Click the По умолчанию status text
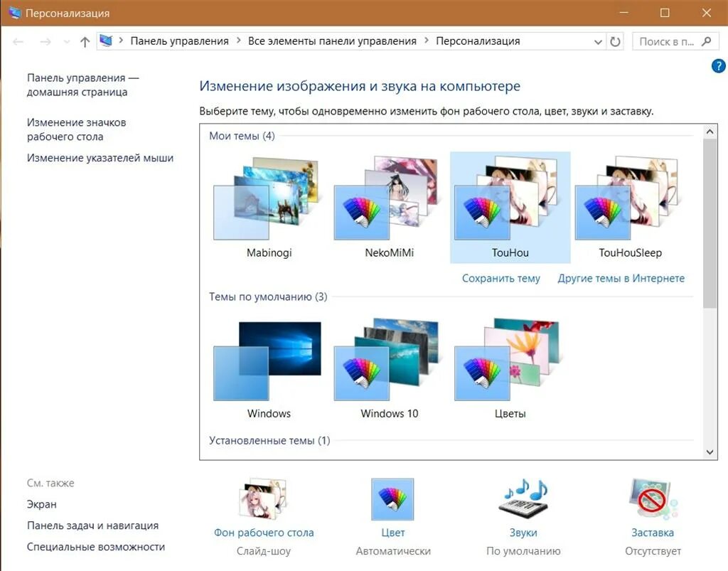Image resolution: width=728 pixels, height=571 pixels. click(x=523, y=551)
